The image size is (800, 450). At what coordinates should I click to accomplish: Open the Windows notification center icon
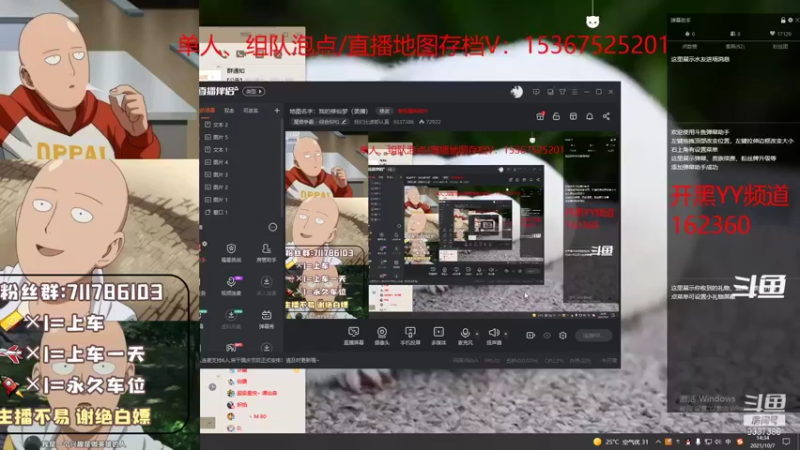point(786,442)
